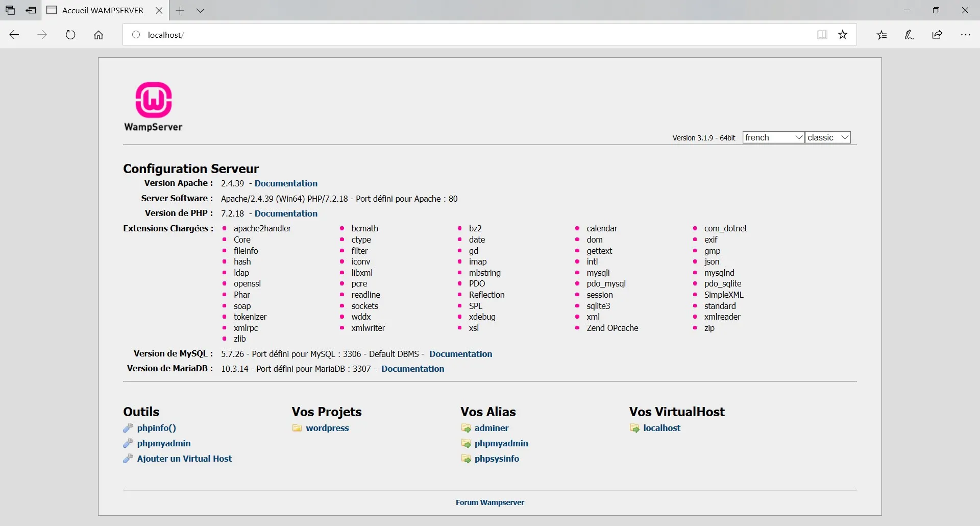This screenshot has height=526, width=980.
Task: Open the settings and more menu
Action: point(965,35)
